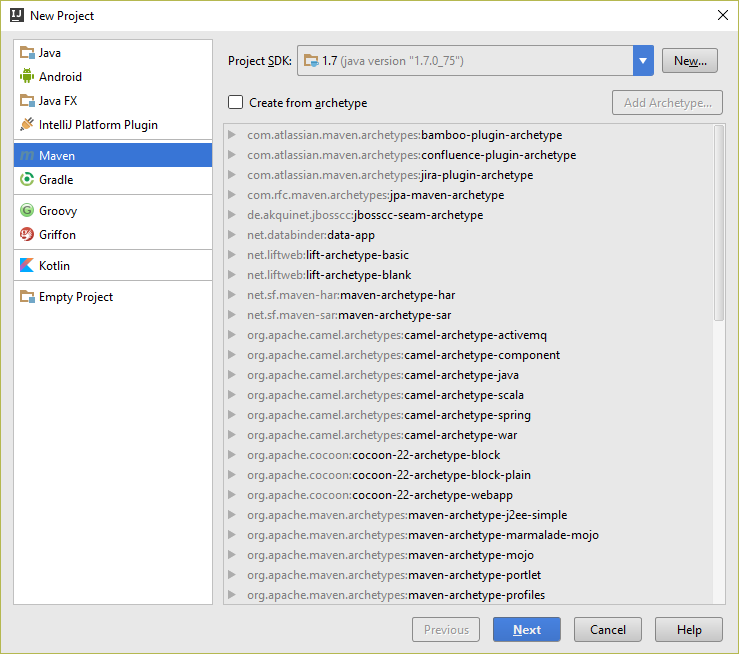Select Groovy project type
Viewport: 739px width, 654px height.
(x=113, y=210)
